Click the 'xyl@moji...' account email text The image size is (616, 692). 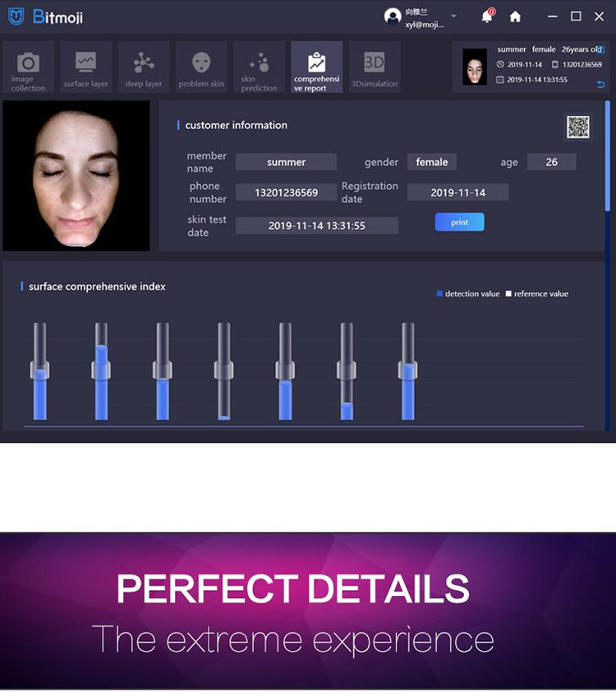click(x=424, y=25)
